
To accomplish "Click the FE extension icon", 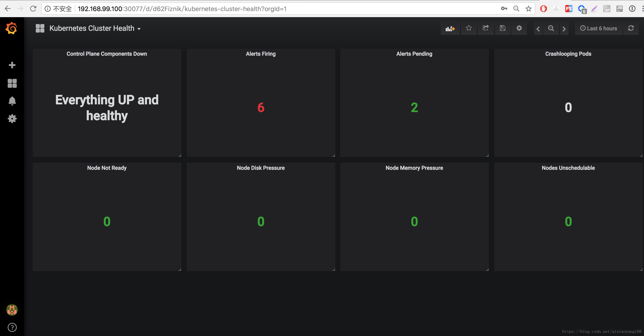I will [x=569, y=9].
